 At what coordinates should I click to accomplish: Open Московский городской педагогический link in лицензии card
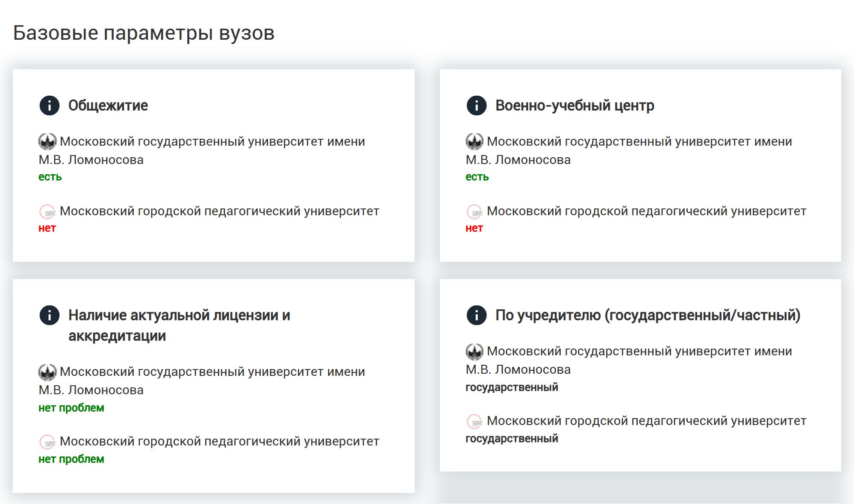coord(220,441)
